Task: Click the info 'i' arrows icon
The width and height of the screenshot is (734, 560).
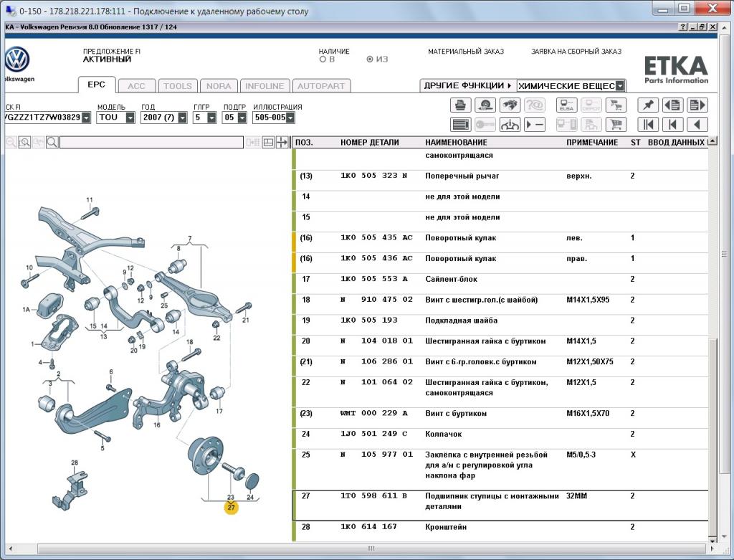Action: click(510, 125)
